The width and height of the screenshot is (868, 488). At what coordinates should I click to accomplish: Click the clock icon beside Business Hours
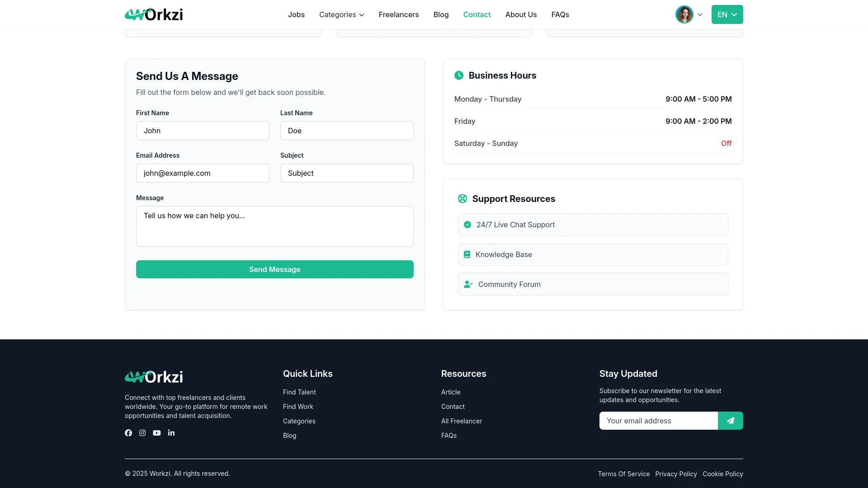pyautogui.click(x=459, y=75)
